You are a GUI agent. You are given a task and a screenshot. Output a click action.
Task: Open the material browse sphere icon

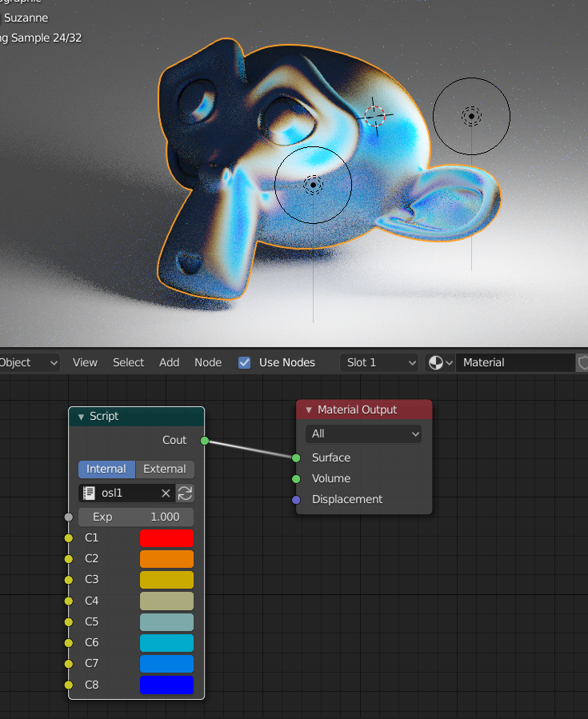click(440, 363)
